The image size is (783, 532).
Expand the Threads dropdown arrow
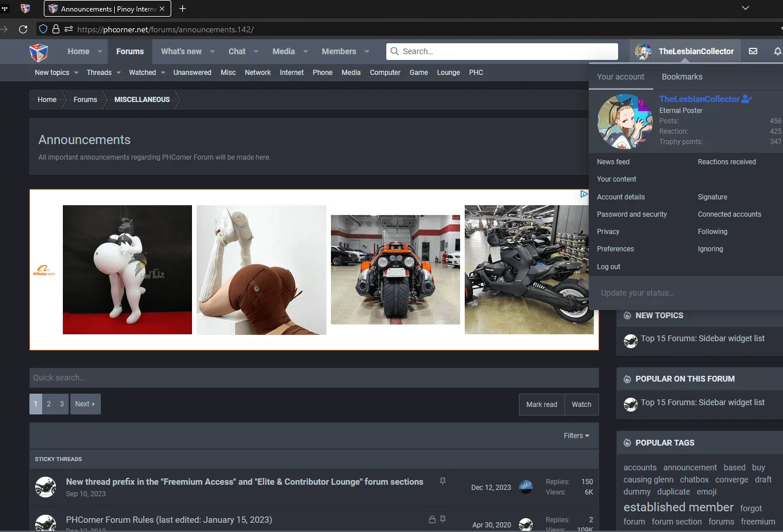point(118,73)
